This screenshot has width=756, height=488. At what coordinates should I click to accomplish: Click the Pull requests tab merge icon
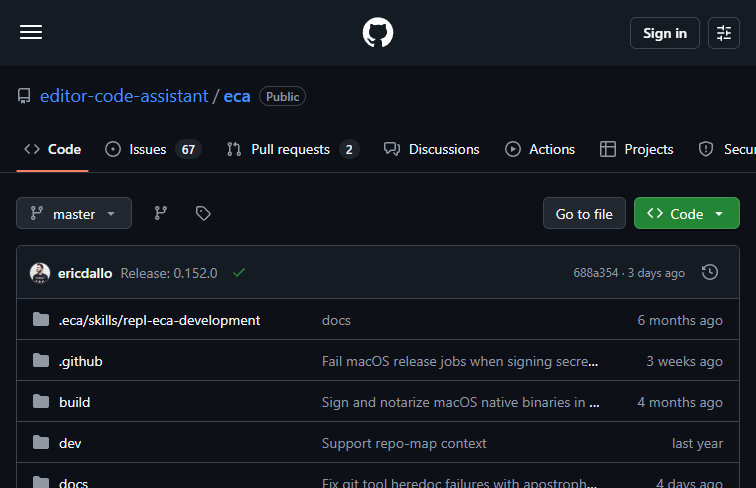[x=234, y=149]
